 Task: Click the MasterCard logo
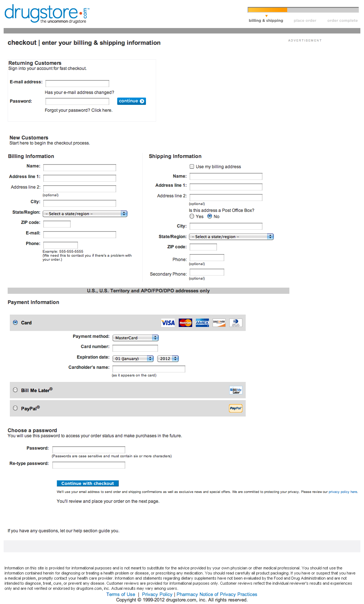(x=185, y=323)
